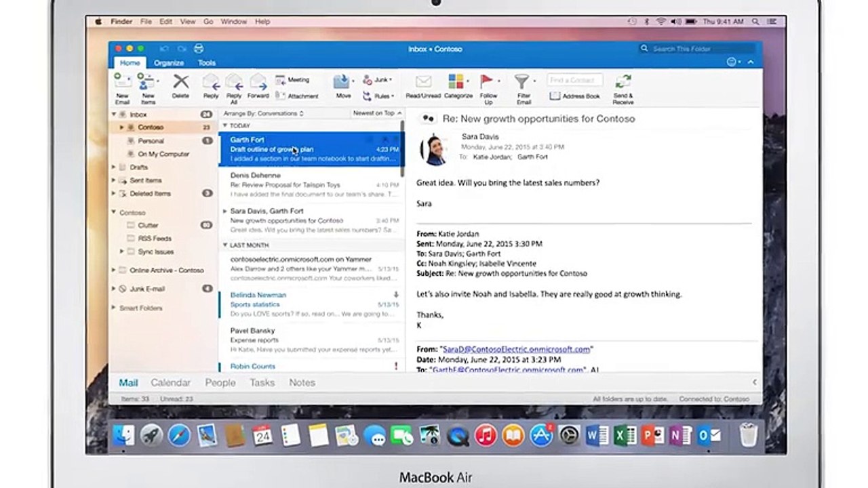Image resolution: width=868 pixels, height=488 pixels.
Task: Switch to the Organize tab
Action: point(169,63)
